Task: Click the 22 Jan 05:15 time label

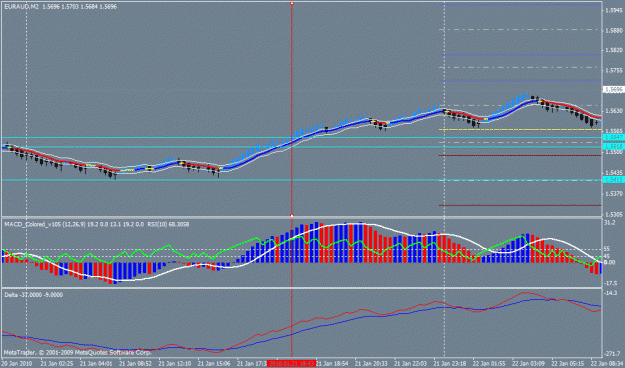Action: point(568,364)
